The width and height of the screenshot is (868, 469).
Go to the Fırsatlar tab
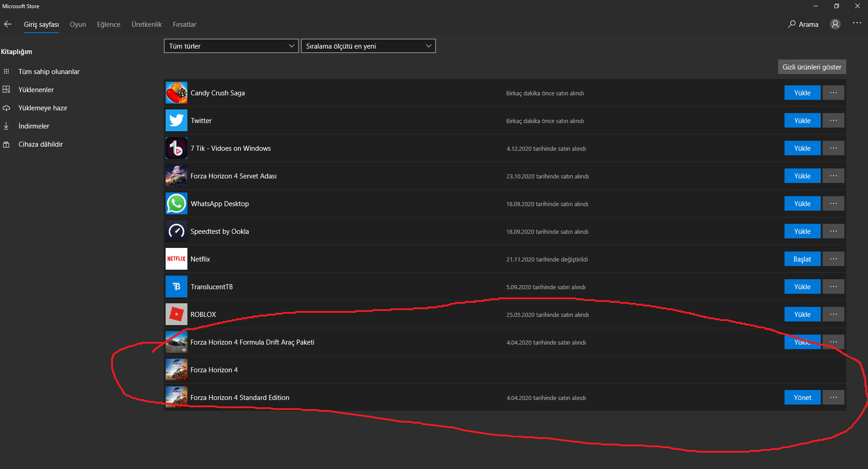click(185, 25)
